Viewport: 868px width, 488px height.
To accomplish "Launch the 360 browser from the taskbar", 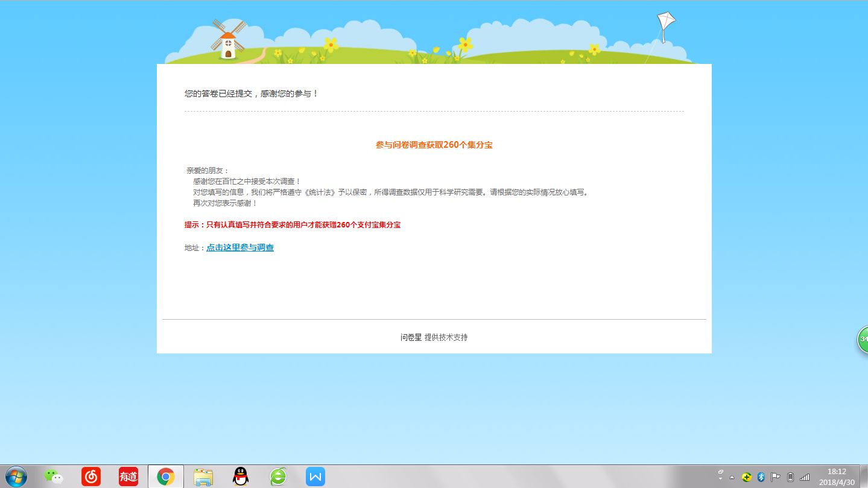I will (x=278, y=477).
